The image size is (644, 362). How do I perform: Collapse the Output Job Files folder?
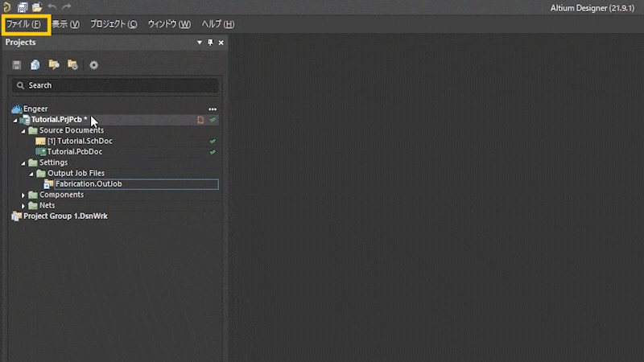(x=31, y=174)
